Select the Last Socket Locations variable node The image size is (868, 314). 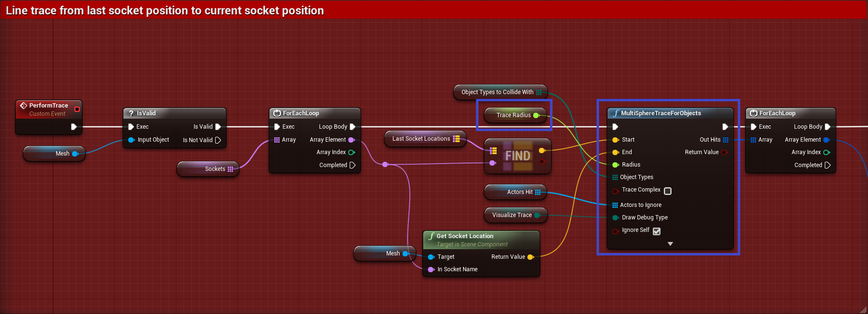click(x=421, y=139)
